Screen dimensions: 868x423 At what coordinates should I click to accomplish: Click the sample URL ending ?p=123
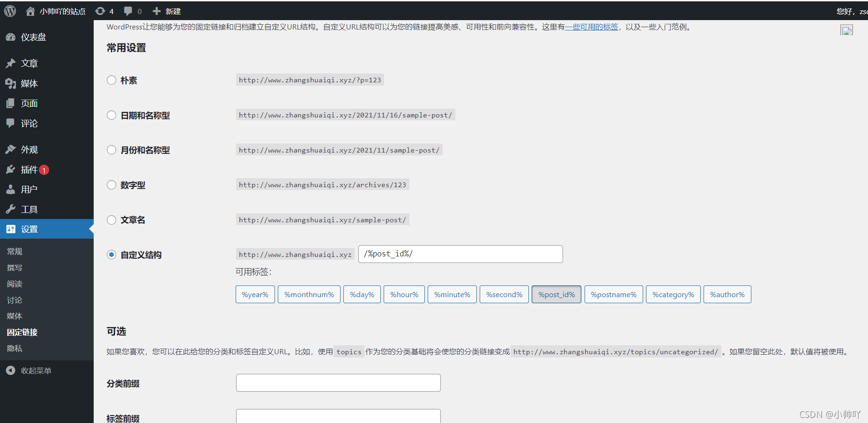tap(310, 80)
